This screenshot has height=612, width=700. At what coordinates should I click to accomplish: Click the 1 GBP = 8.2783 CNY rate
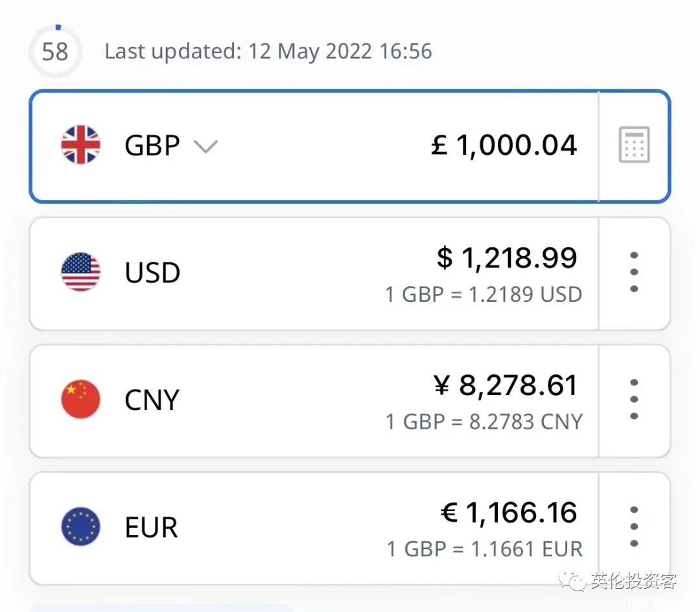[484, 422]
